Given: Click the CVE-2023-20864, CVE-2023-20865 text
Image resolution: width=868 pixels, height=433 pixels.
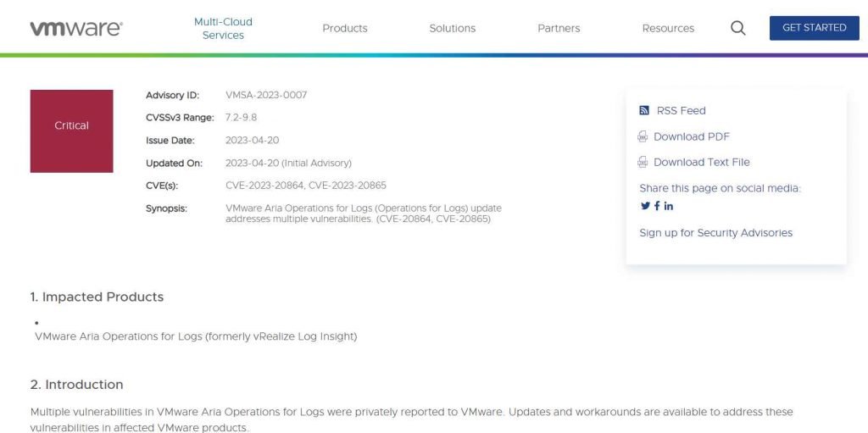Looking at the screenshot, I should click(305, 186).
